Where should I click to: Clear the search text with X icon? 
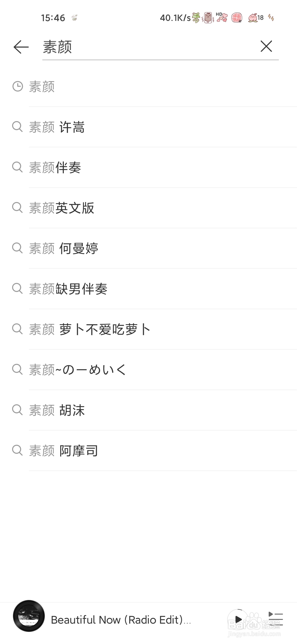point(266,46)
